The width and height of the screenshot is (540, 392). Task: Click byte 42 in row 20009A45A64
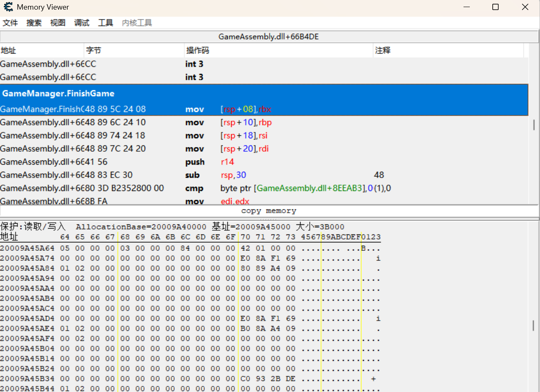coord(245,248)
